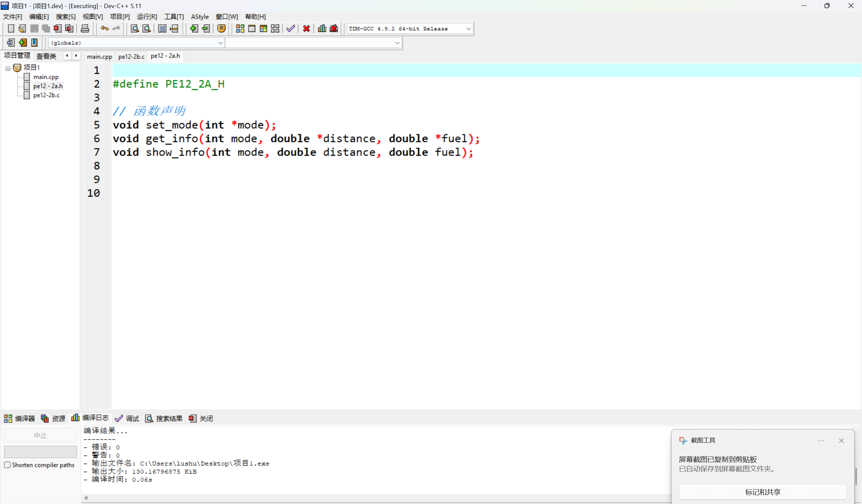
Task: Click the 标记和共享 button in notification
Action: coord(763,492)
